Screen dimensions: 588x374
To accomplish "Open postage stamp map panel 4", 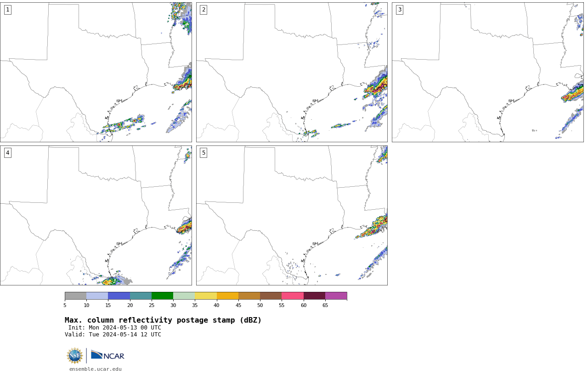I will coord(96,216).
